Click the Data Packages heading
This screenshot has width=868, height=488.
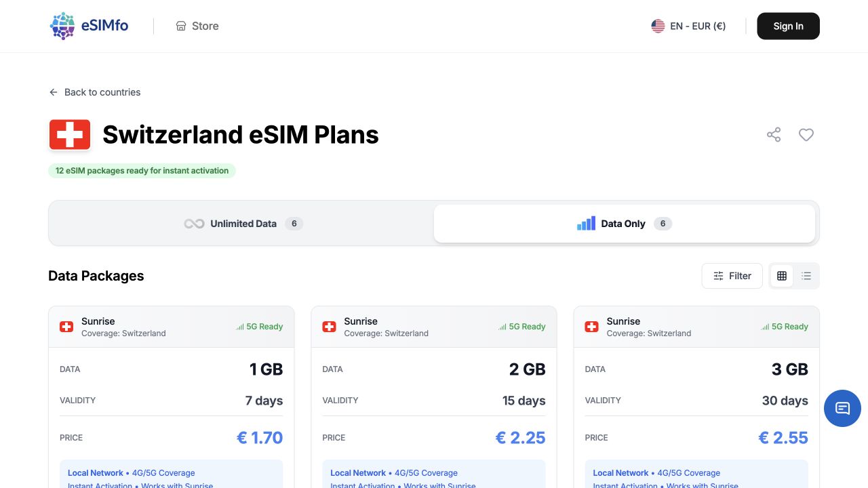point(96,276)
